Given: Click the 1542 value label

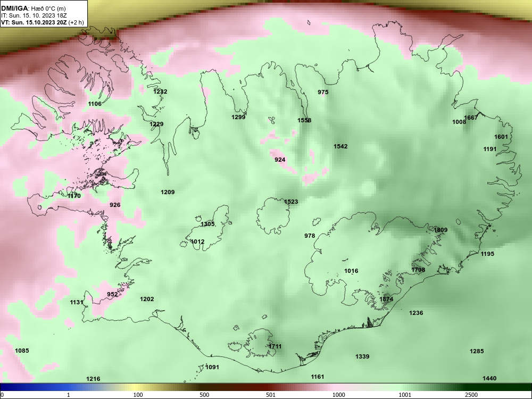Looking at the screenshot, I should (340, 147).
